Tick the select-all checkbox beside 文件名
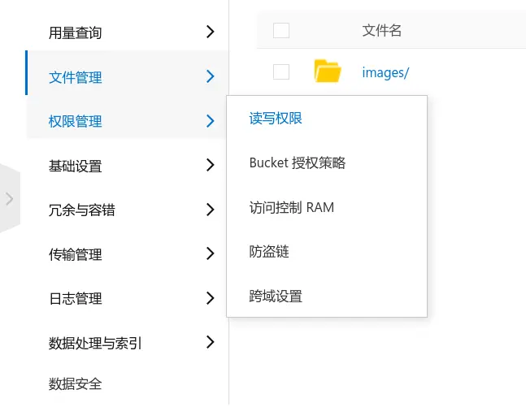This screenshot has height=420, width=526. pos(281,31)
